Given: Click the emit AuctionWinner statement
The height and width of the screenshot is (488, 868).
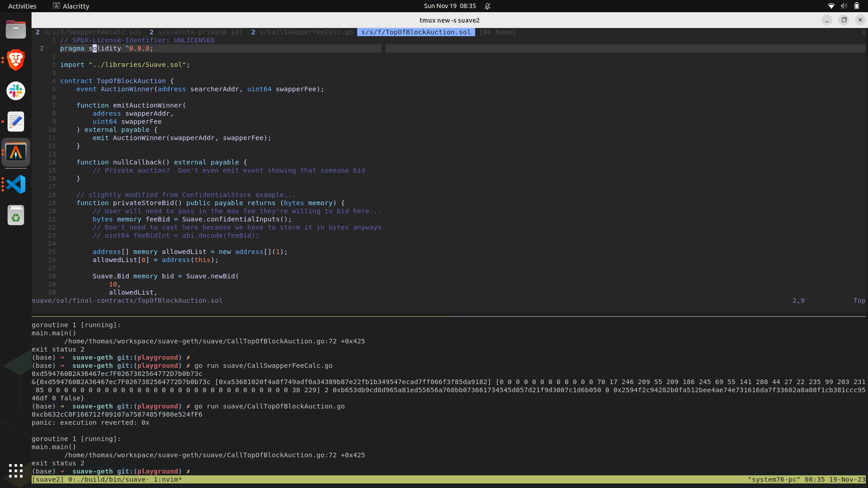Looking at the screenshot, I should point(182,138).
